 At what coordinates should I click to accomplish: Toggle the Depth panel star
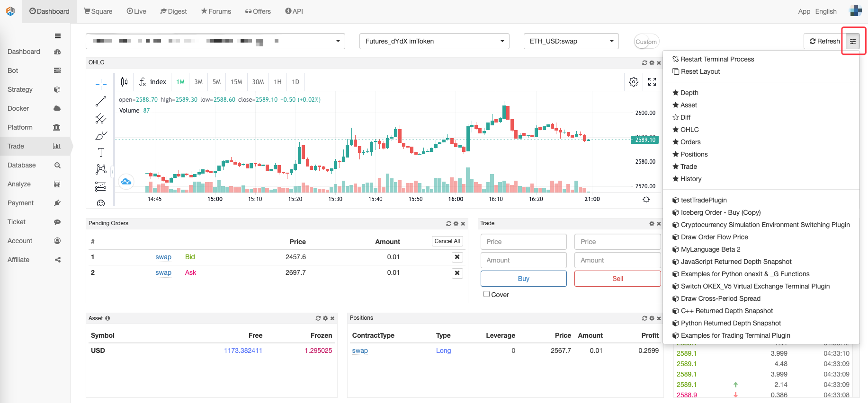pos(676,93)
